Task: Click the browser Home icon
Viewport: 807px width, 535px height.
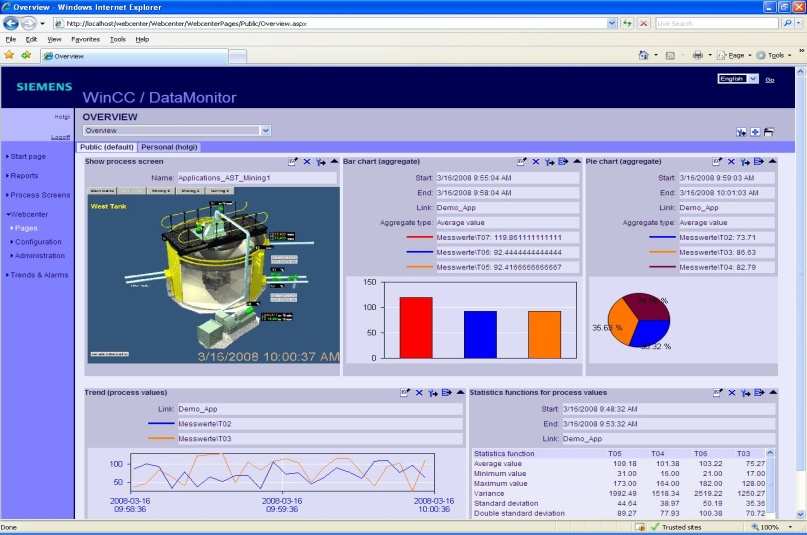Action: click(x=643, y=55)
